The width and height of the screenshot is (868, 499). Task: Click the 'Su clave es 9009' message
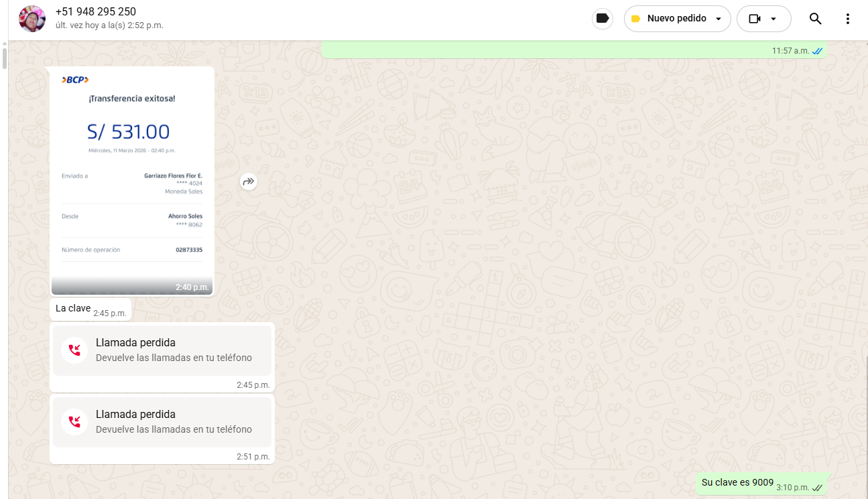[737, 483]
